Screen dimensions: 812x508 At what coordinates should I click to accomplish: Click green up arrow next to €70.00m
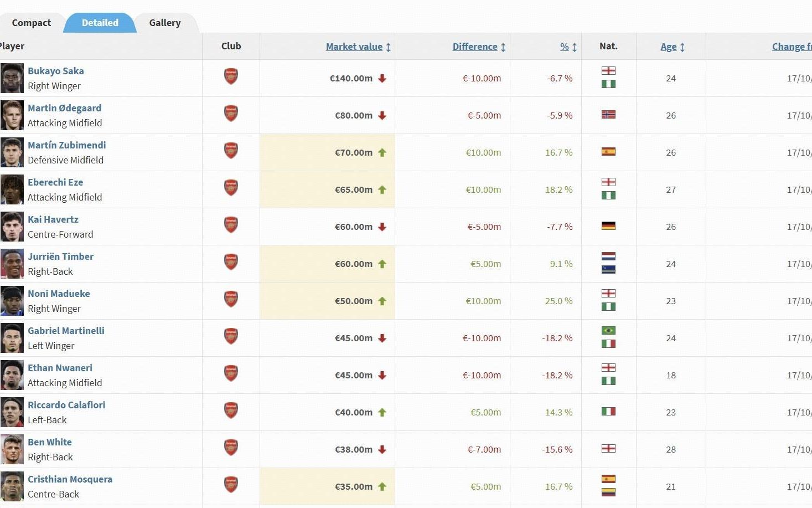point(382,152)
